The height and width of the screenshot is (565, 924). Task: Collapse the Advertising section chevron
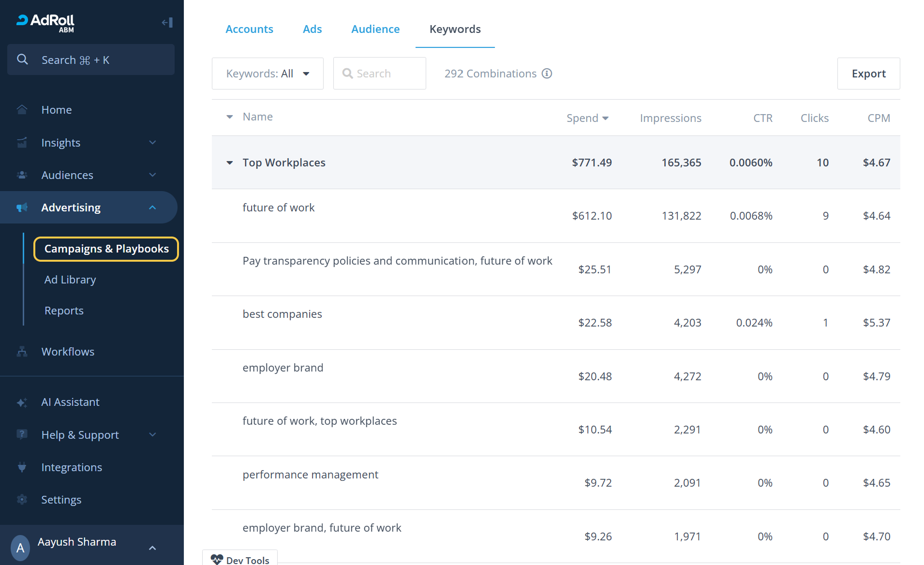pyautogui.click(x=152, y=208)
